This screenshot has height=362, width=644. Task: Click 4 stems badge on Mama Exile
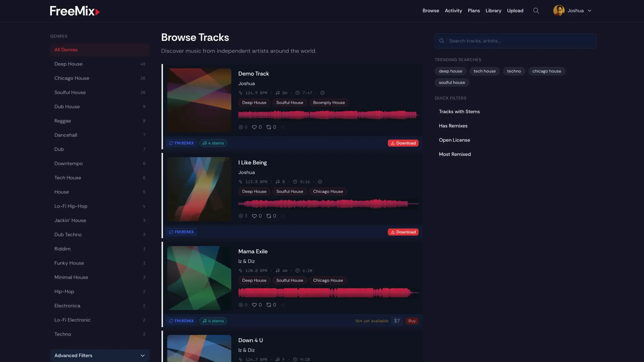(213, 321)
